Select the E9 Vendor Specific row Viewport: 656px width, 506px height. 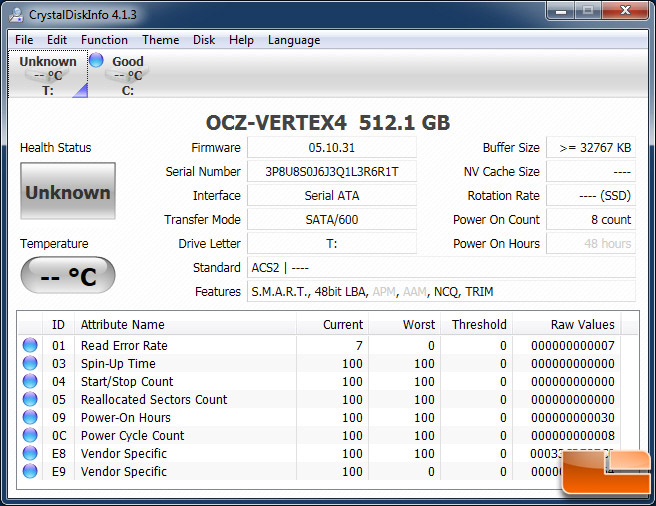(x=320, y=471)
